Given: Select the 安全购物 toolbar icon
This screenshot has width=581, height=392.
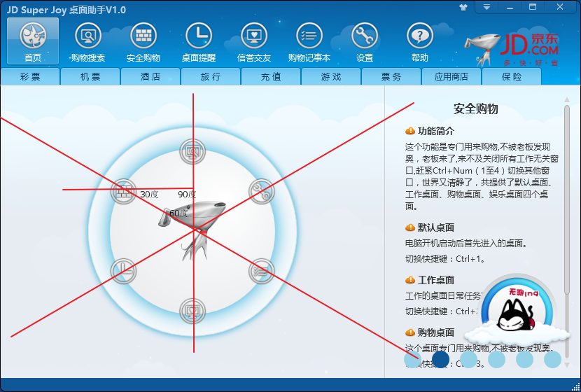Looking at the screenshot, I should pos(143,41).
